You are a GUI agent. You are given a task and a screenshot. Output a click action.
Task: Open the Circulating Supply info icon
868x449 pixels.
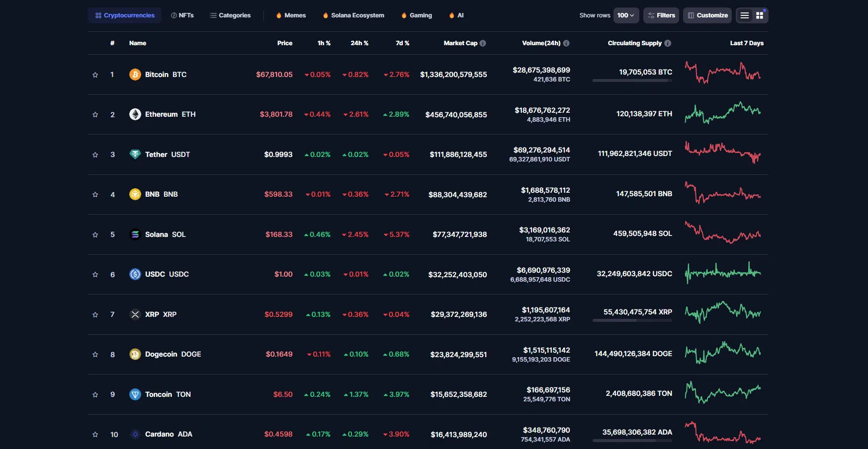pyautogui.click(x=668, y=43)
